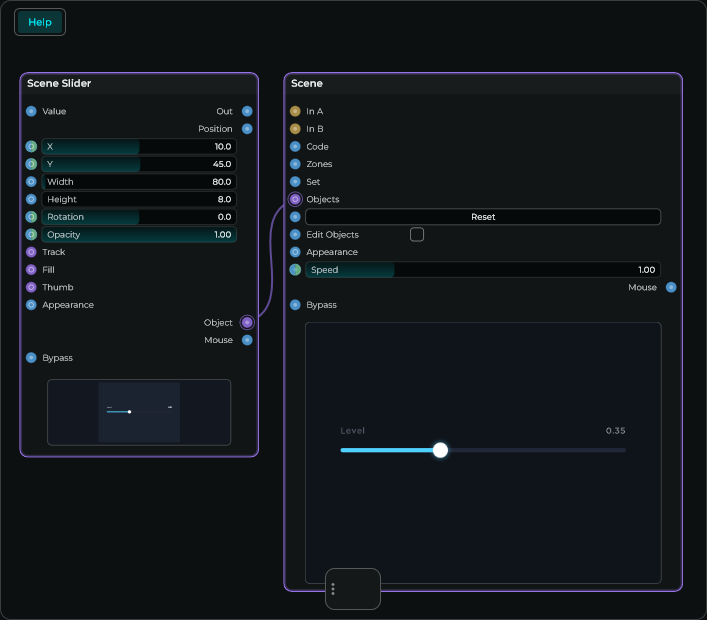Click the Mouse output port on Scene Slider
This screenshot has width=707, height=620.
(x=247, y=340)
